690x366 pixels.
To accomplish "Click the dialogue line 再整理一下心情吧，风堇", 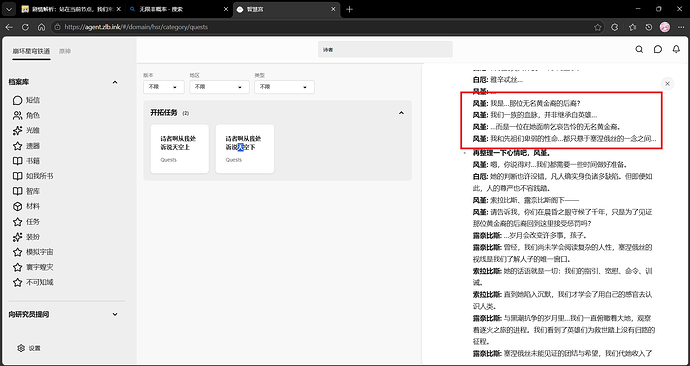I will point(511,153).
